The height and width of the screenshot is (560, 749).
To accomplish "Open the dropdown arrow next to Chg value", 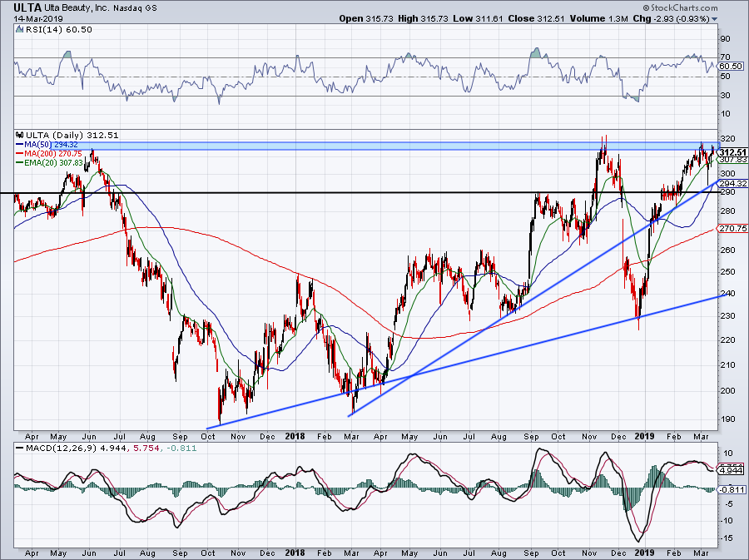I will click(715, 19).
